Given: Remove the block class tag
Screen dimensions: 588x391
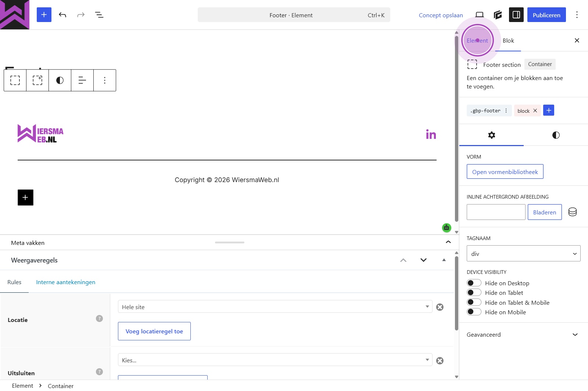Looking at the screenshot, I should [535, 111].
